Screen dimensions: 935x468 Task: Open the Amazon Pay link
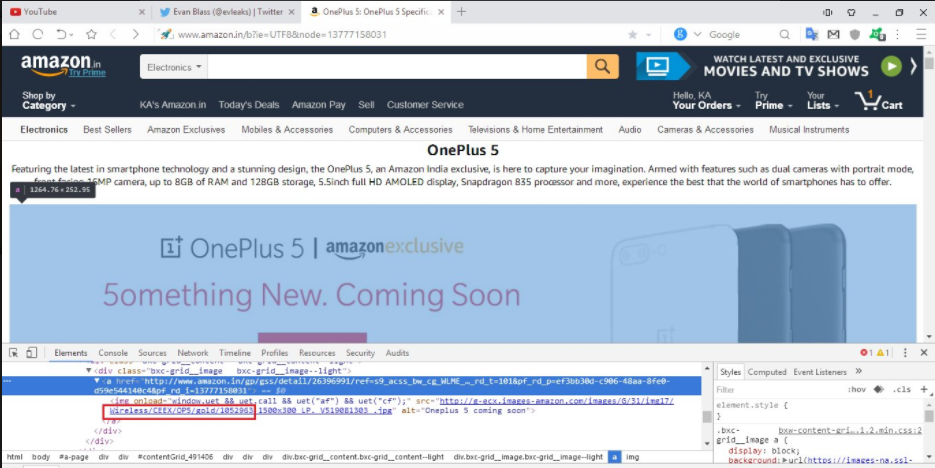coord(318,104)
